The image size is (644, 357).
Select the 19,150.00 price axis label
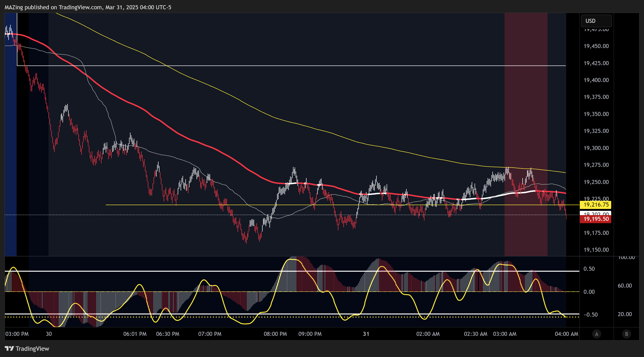(x=596, y=250)
